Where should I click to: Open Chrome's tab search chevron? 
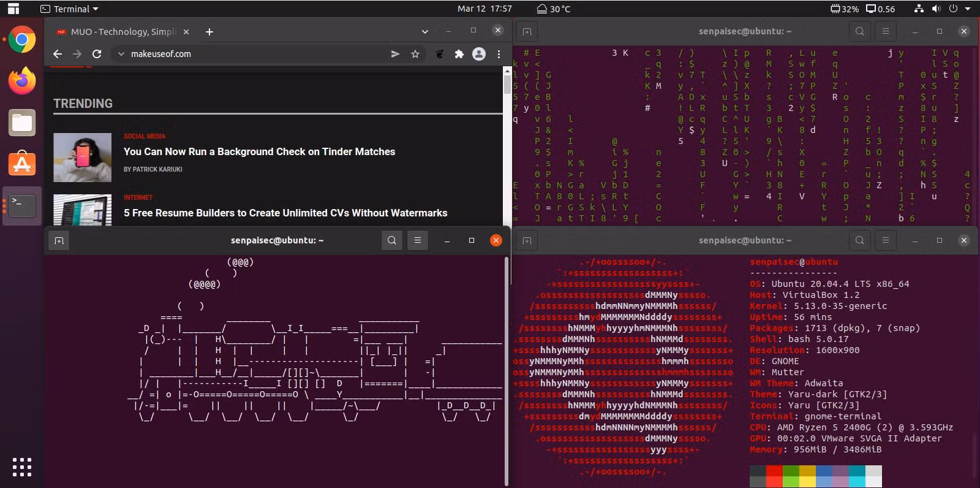tap(425, 32)
